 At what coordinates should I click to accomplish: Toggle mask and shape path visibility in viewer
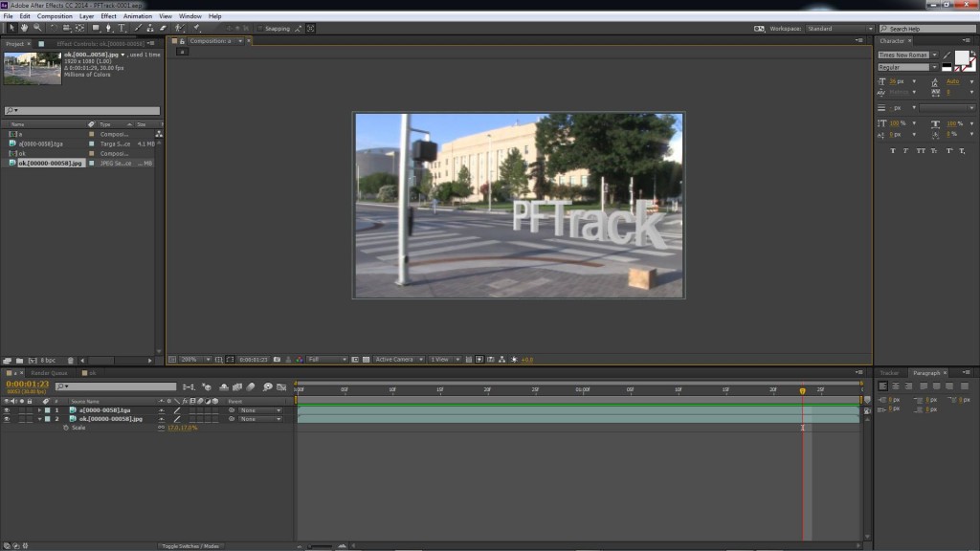point(230,360)
